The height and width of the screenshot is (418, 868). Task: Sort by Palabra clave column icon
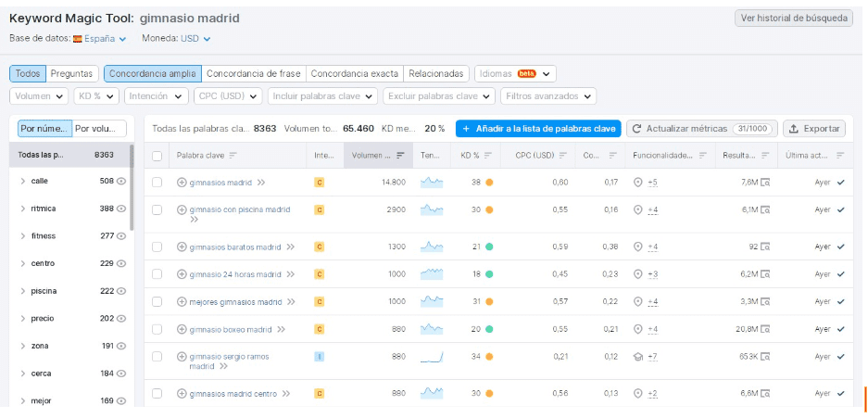coord(233,156)
